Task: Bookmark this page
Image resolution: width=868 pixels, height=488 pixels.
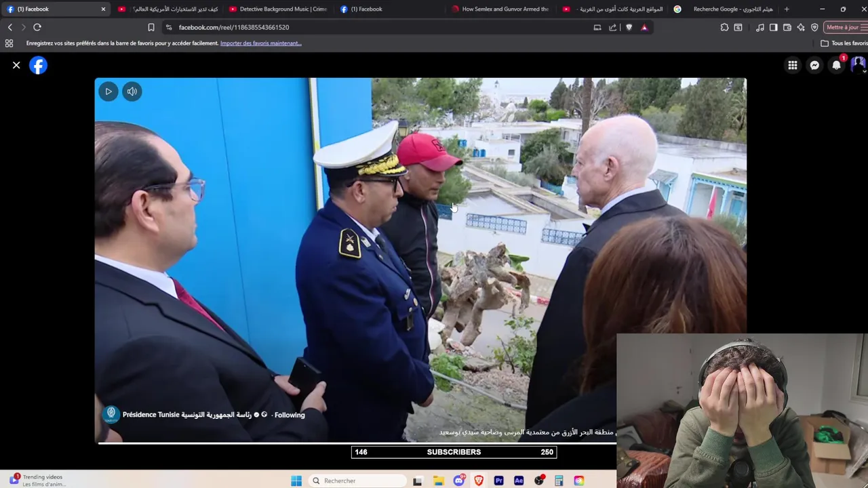Action: tap(151, 27)
